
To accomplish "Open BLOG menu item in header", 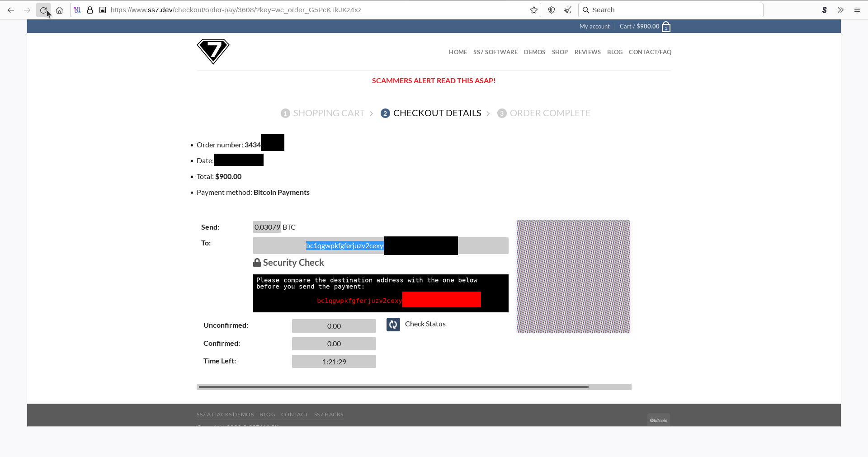I will click(x=615, y=52).
